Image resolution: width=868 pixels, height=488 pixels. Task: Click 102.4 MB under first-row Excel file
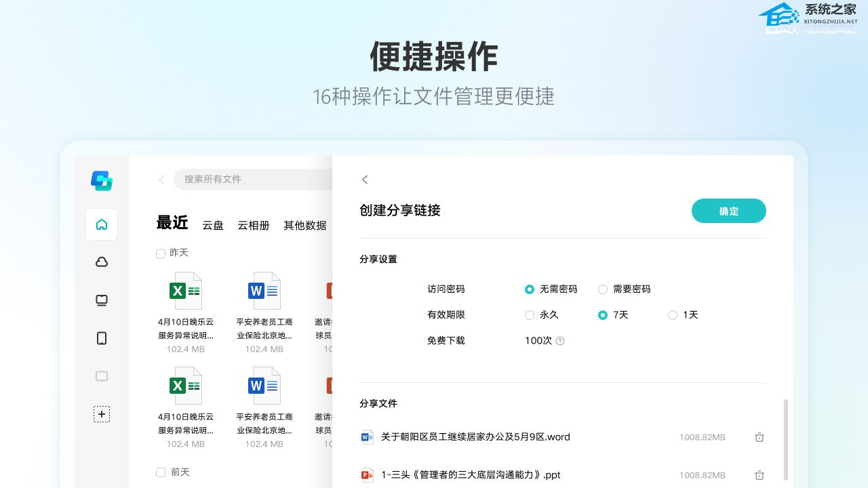[x=186, y=350]
